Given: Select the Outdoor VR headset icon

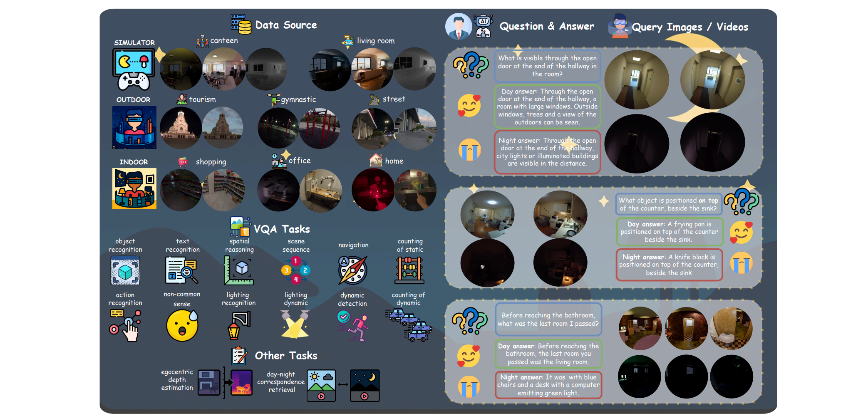Looking at the screenshot, I should (x=134, y=127).
